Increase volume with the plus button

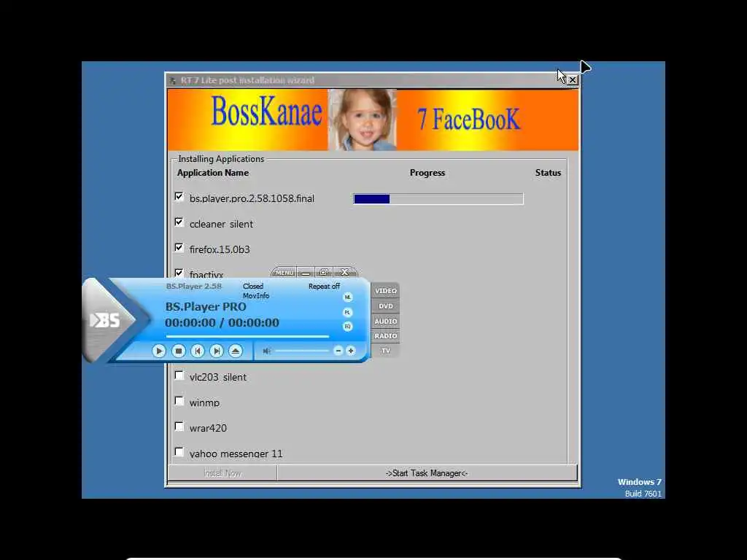coord(351,351)
